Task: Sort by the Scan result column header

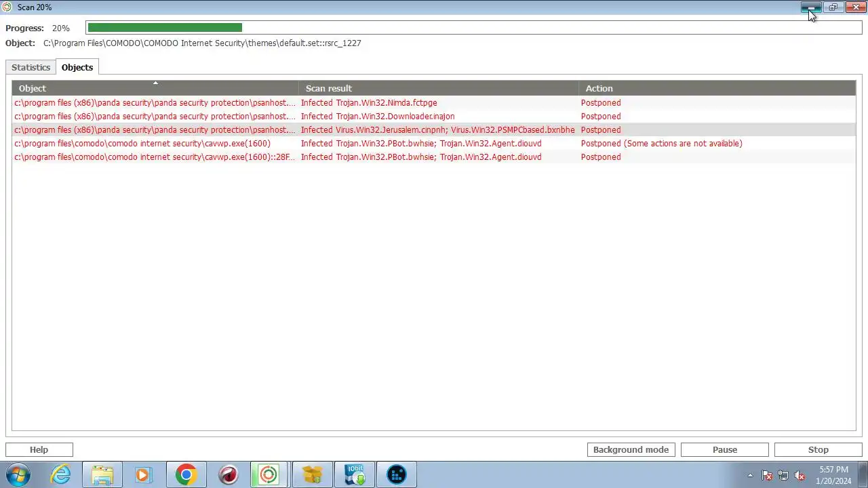Action: [x=439, y=88]
